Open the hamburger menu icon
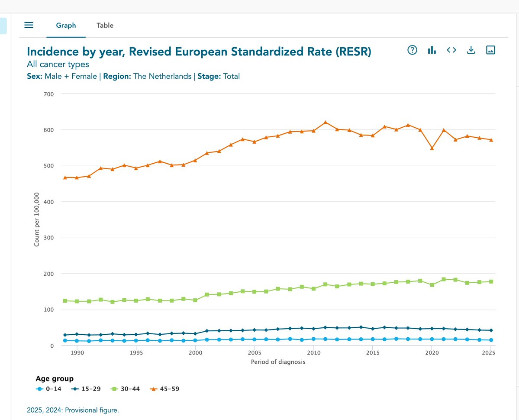Viewport: 519px width, 420px height. [29, 25]
